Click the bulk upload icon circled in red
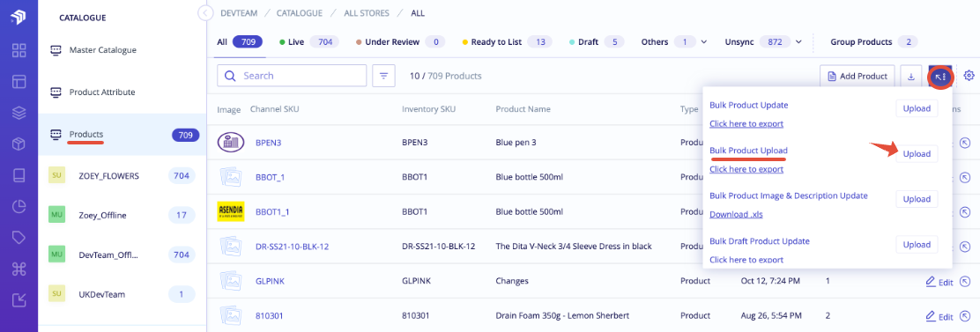Screen dimensions: 980x332 [x=940, y=76]
